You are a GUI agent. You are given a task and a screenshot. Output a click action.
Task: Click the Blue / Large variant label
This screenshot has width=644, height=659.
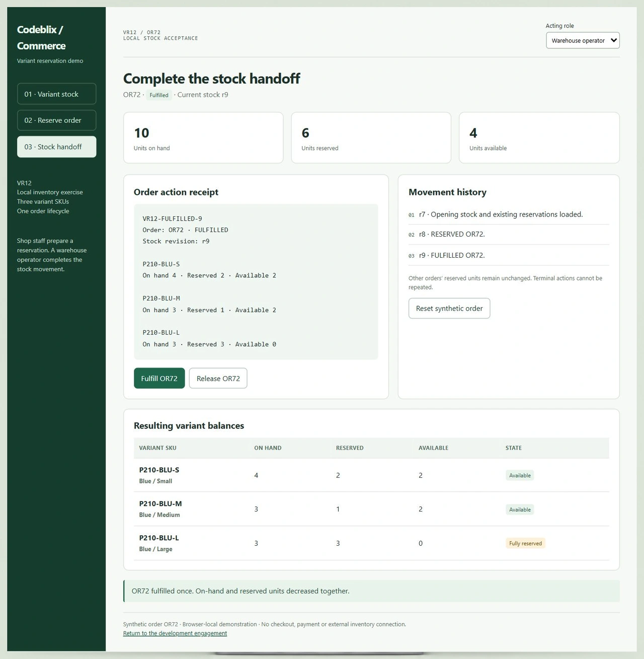click(155, 549)
